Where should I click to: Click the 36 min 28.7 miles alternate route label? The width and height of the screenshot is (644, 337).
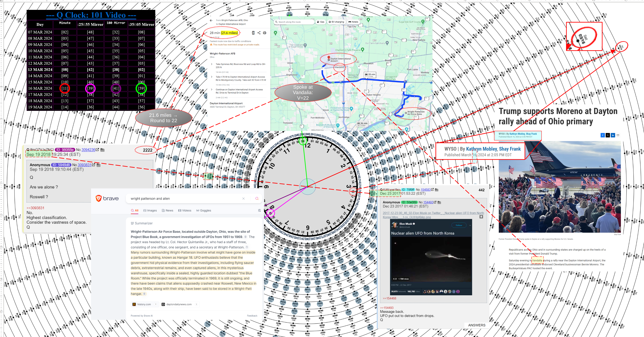pos(362,124)
